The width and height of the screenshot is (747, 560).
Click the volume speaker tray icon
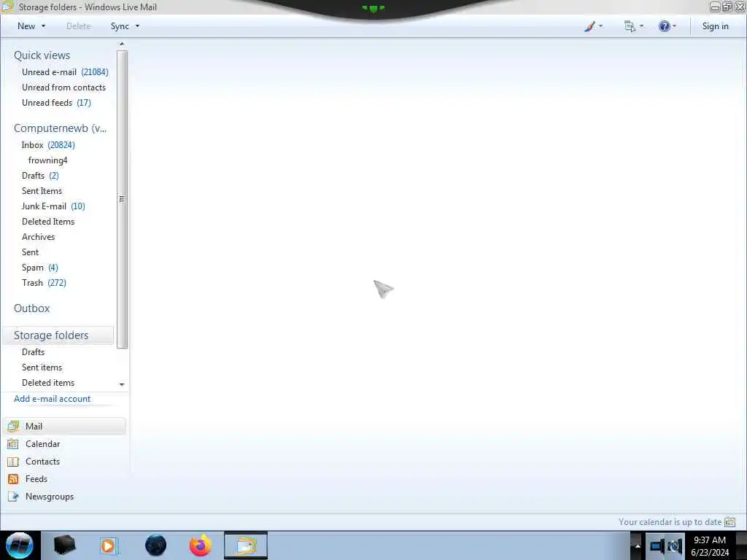click(675, 545)
